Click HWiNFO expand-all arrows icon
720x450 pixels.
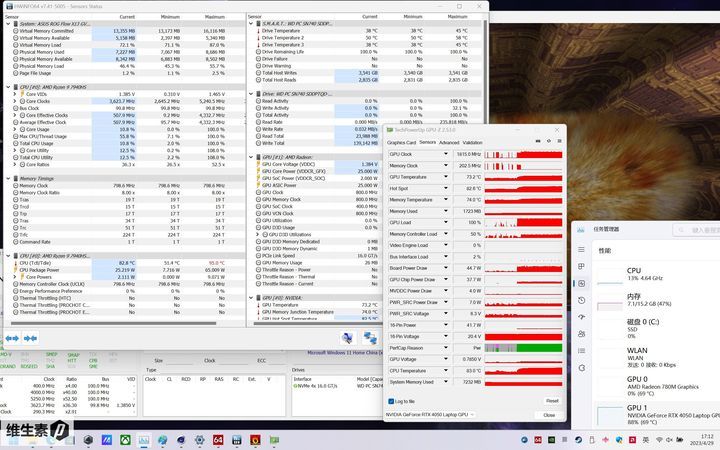pyautogui.click(x=12, y=338)
